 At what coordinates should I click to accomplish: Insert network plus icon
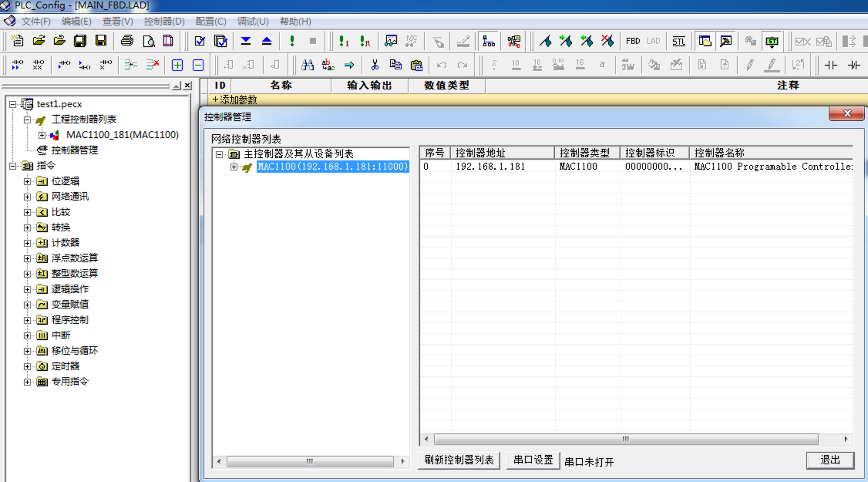point(177,65)
